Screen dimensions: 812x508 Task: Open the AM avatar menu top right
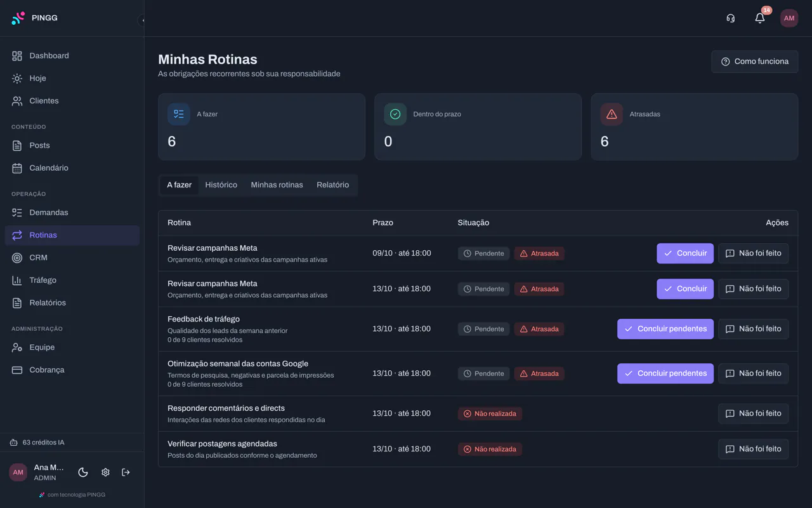[x=789, y=18]
